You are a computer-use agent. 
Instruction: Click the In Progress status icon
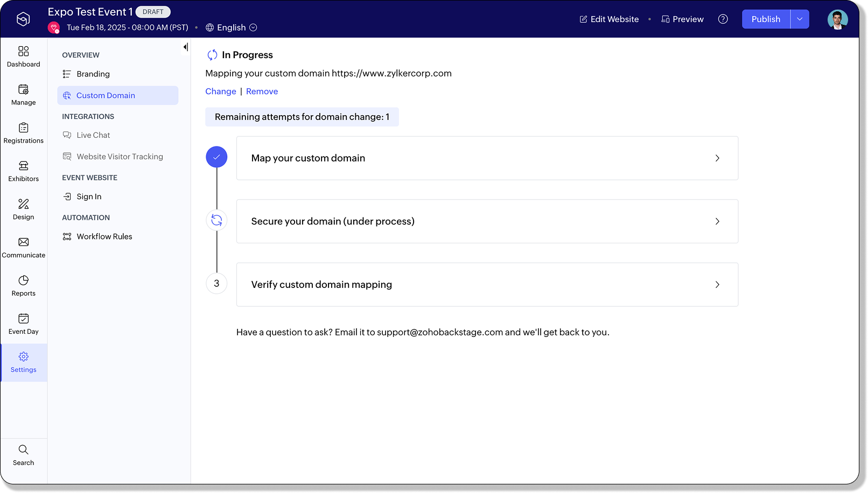click(212, 55)
